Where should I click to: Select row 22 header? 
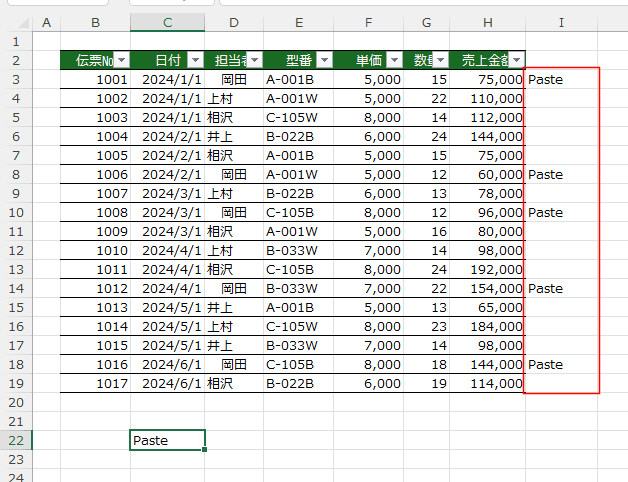[x=15, y=440]
